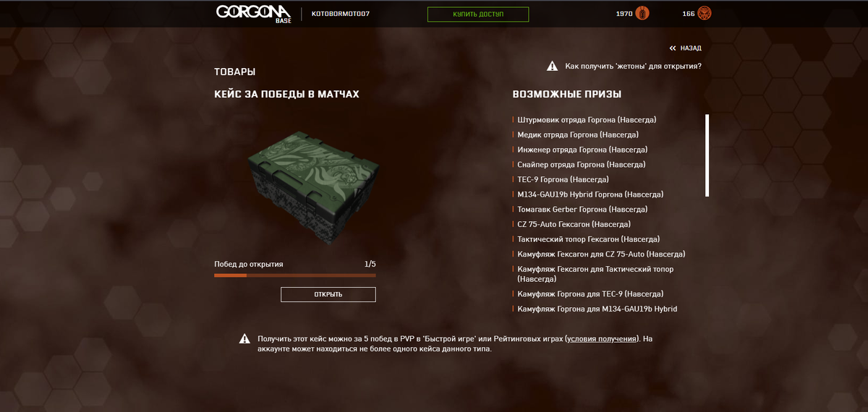Click the Gorgona Base logo
Image resolution: width=868 pixels, height=412 pixels.
click(x=253, y=14)
